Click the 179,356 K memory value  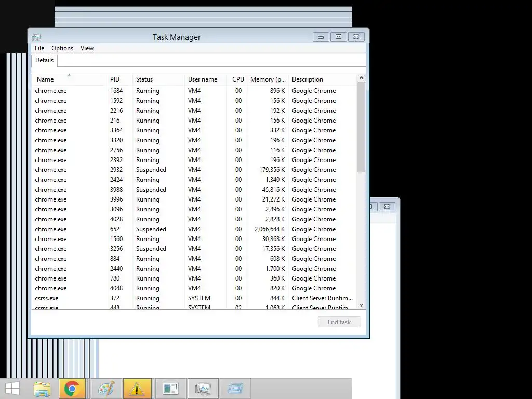coord(272,170)
